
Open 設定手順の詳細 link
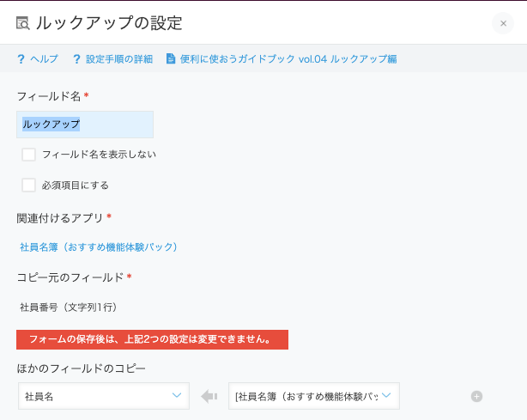pyautogui.click(x=119, y=59)
